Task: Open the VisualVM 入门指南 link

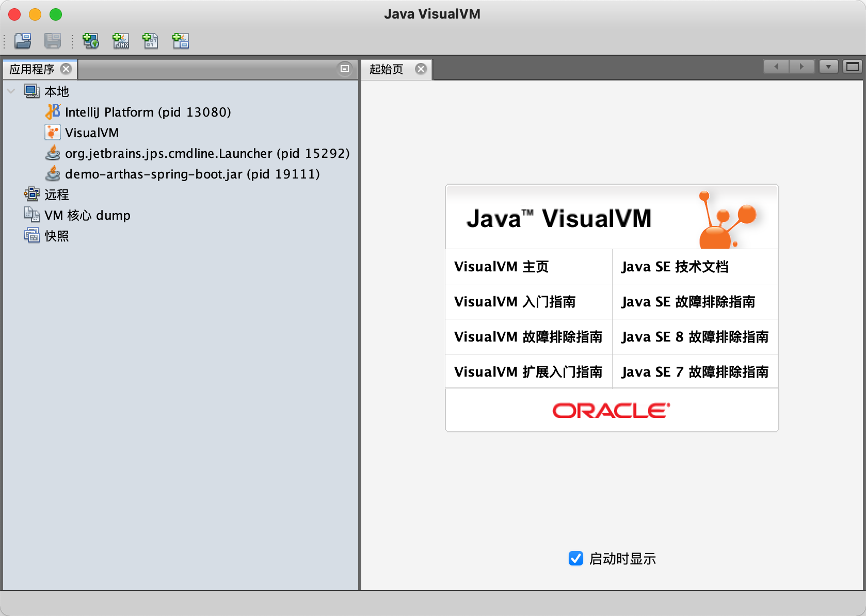Action: click(515, 302)
